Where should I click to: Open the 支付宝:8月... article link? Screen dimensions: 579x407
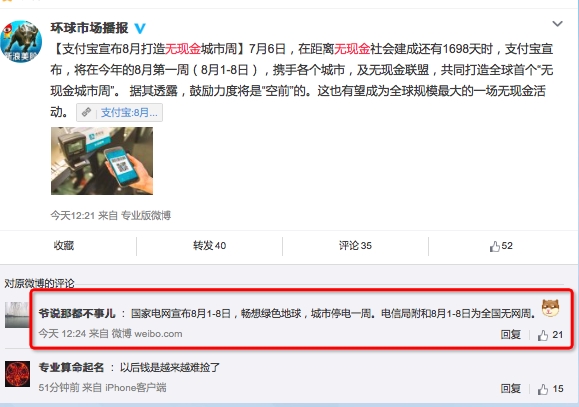129,113
